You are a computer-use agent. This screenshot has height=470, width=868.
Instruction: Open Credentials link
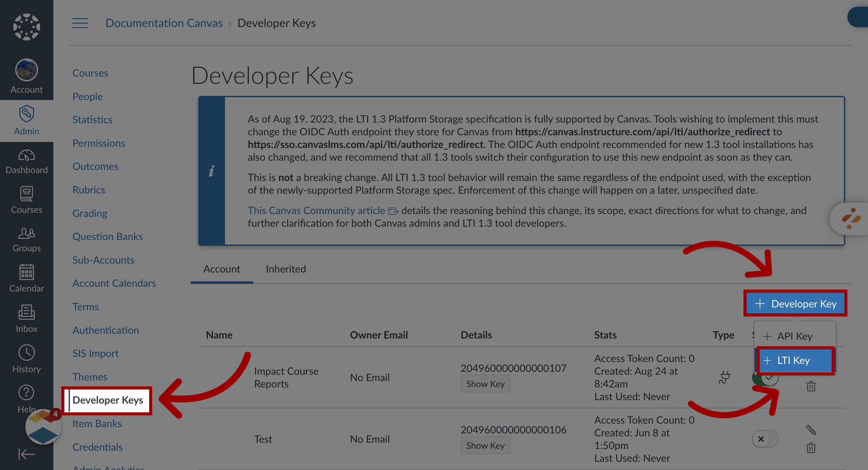pyautogui.click(x=98, y=447)
